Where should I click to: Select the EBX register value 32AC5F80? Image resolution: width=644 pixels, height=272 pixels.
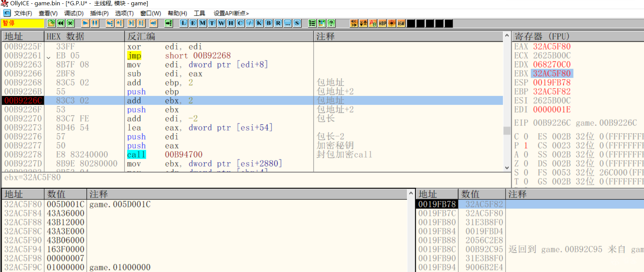coord(552,73)
